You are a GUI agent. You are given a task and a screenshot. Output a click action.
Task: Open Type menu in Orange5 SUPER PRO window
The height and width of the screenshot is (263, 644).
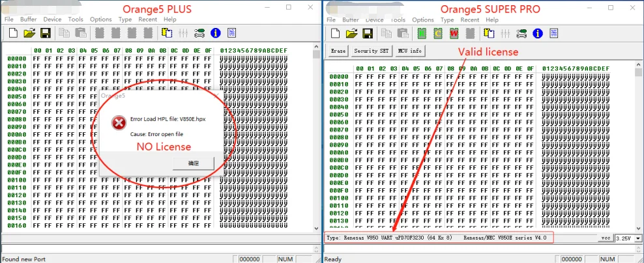(447, 20)
